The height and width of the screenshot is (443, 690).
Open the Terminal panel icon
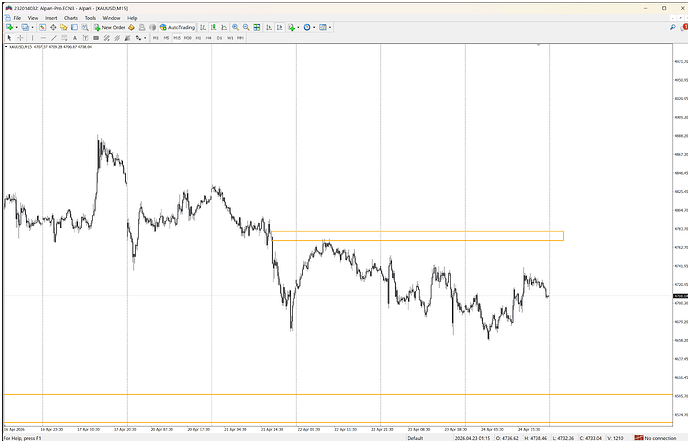74,27
